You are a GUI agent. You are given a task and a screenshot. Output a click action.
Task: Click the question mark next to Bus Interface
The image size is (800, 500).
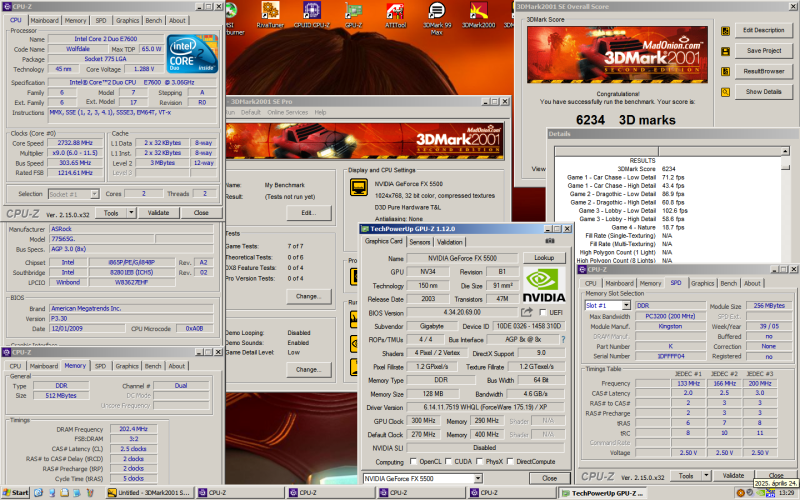tap(563, 339)
